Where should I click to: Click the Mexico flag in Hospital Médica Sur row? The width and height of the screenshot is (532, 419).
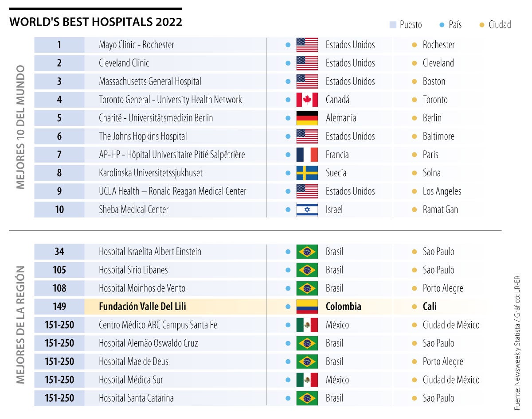(307, 380)
